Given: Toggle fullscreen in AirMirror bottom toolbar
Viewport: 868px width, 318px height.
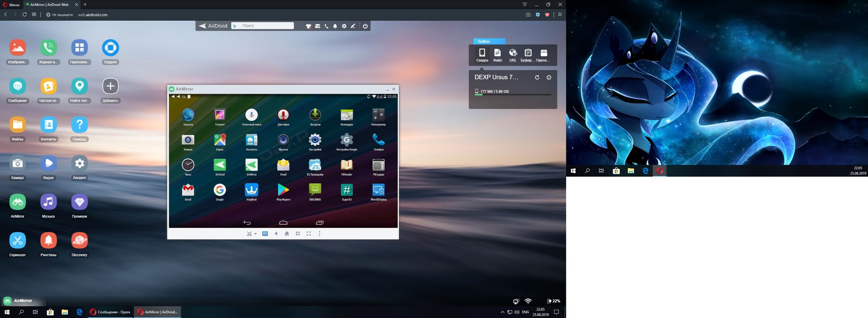Looking at the screenshot, I should coord(309,234).
